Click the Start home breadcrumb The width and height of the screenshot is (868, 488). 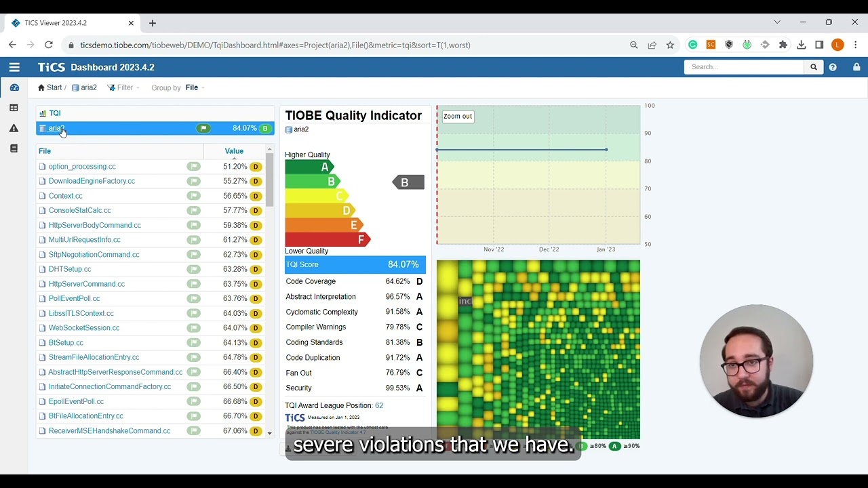(50, 87)
